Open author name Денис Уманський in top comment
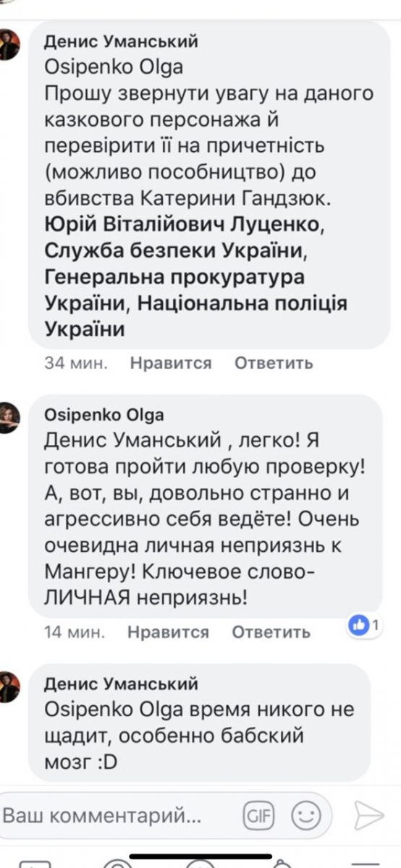 click(x=121, y=42)
